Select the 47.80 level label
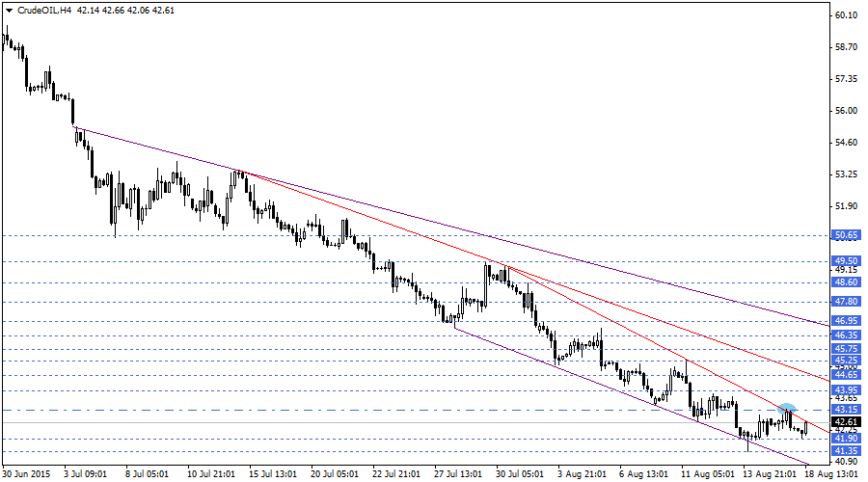The height and width of the screenshot is (482, 868). coord(847,302)
